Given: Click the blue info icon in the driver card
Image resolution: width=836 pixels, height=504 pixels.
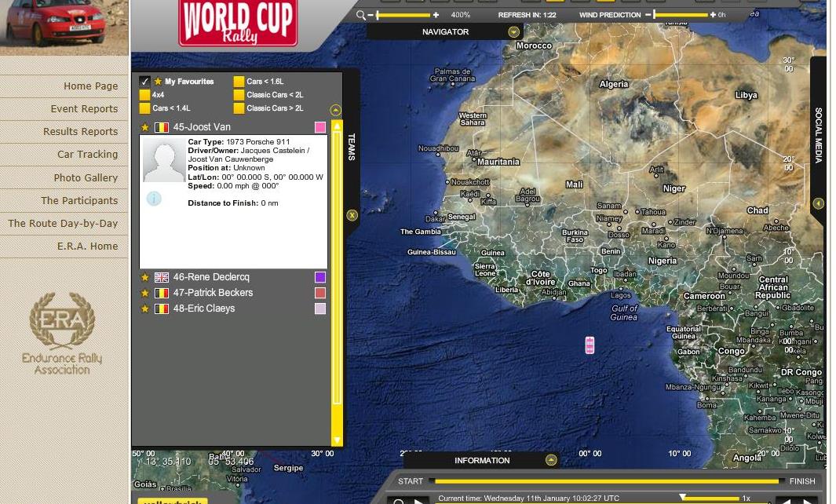Looking at the screenshot, I should coord(154,199).
